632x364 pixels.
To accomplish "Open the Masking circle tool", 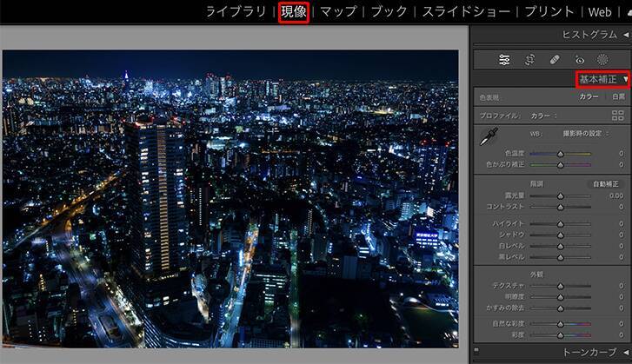I will [602, 59].
